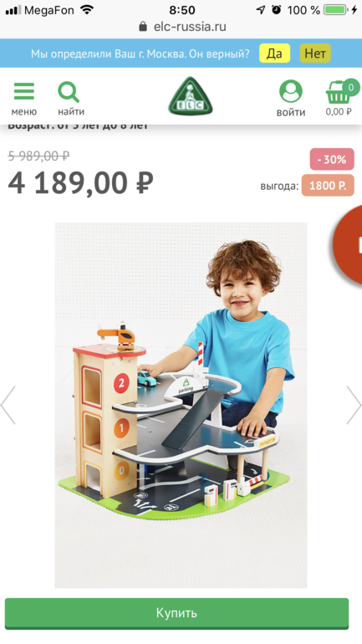This screenshot has height=644, width=362.
Task: Tap the войти login label
Action: 291,113
